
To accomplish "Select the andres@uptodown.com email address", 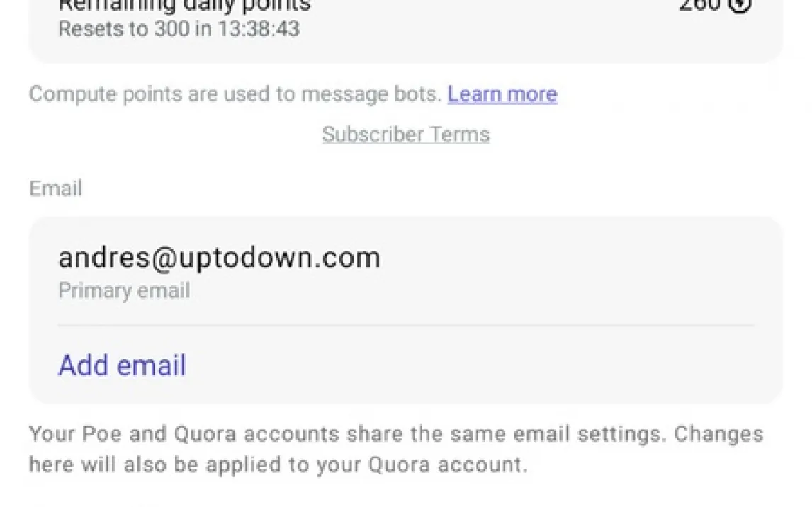I will click(219, 258).
